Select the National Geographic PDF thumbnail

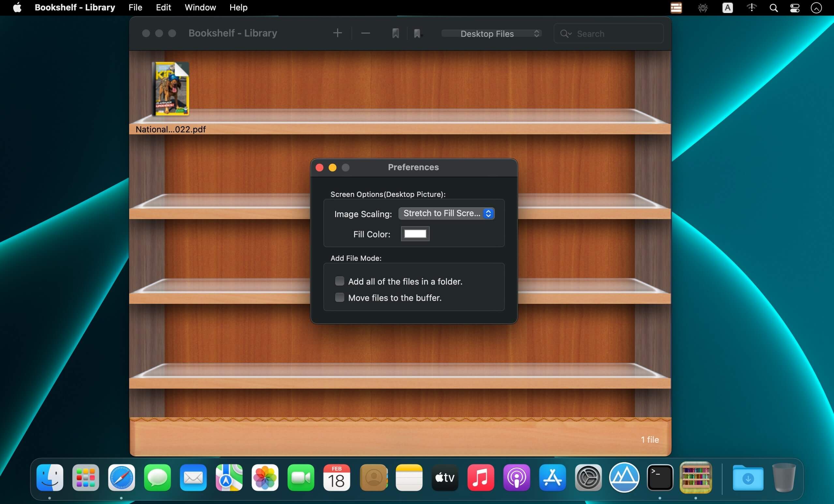tap(171, 89)
